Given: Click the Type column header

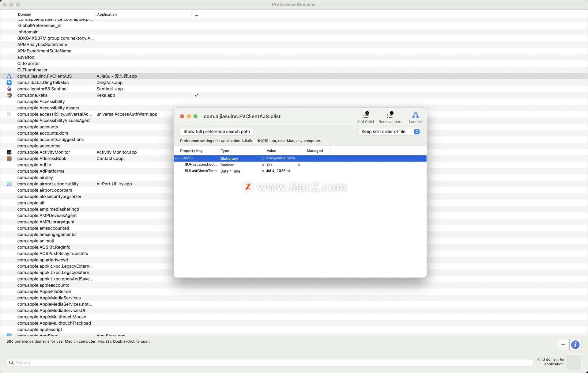Looking at the screenshot, I should [x=242, y=151].
